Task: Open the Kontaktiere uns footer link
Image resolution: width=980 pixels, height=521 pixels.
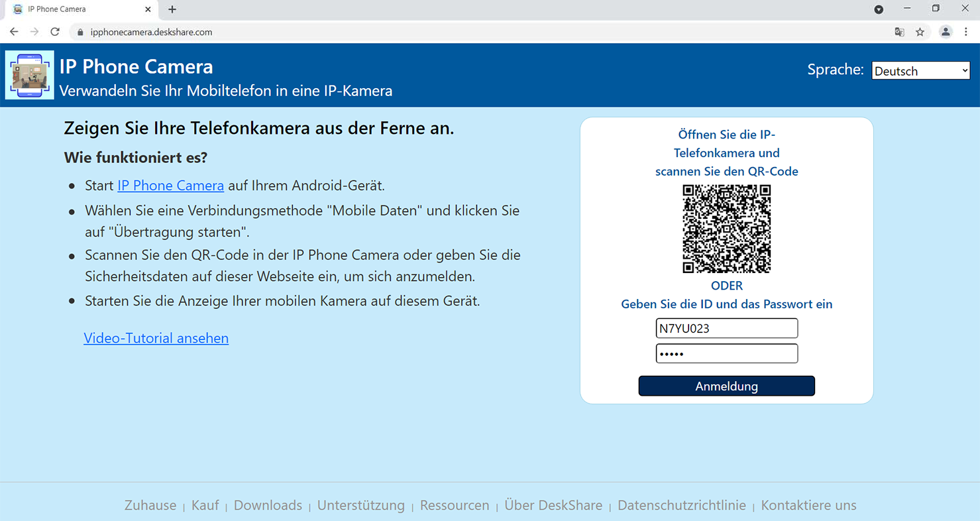Action: (808, 505)
